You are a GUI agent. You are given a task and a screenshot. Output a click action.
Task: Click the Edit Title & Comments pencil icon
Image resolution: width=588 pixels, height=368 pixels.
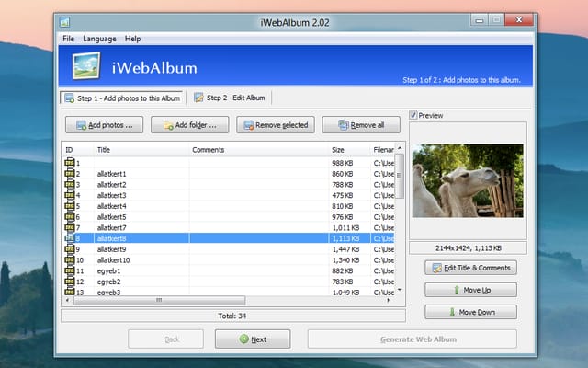tap(437, 268)
